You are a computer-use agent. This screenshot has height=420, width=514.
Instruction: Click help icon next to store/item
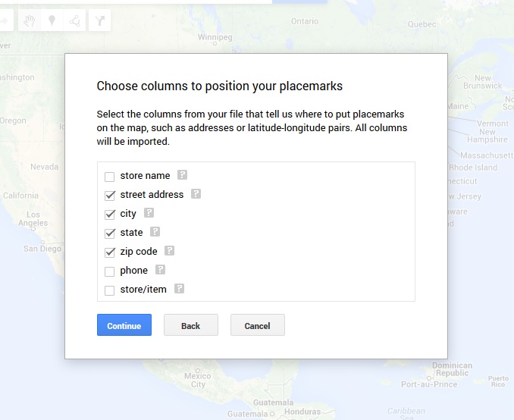(x=179, y=289)
